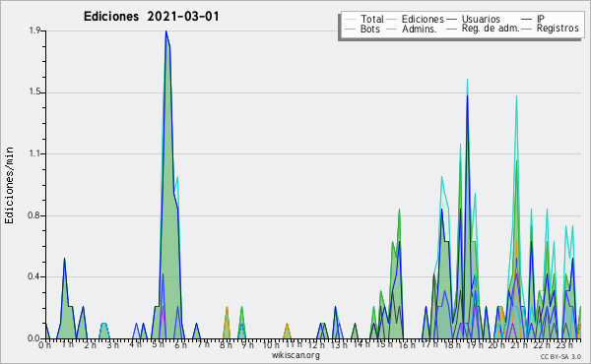This screenshot has width=591, height=364.
Task: Click the tallest peak near 5 h
Action: [165, 31]
